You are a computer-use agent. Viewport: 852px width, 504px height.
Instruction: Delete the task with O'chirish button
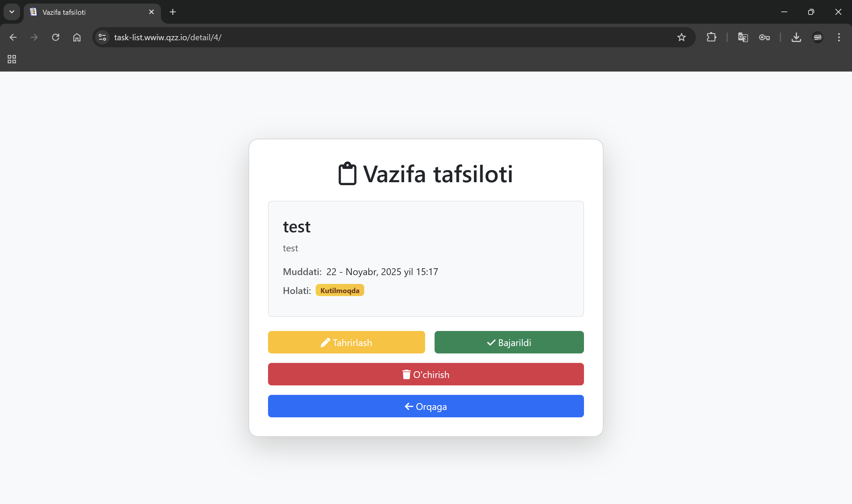tap(425, 374)
